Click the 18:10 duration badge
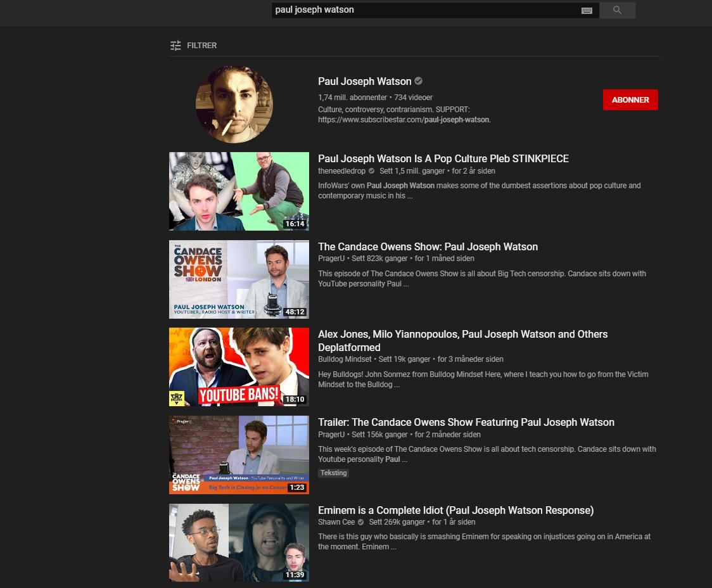712x588 pixels. click(295, 400)
